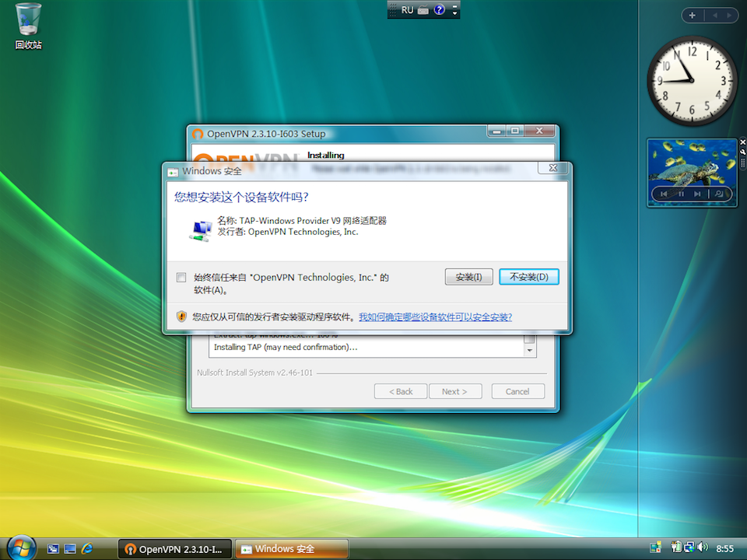Close the Windows 安全 dialog
The height and width of the screenshot is (560, 747).
[x=552, y=168]
